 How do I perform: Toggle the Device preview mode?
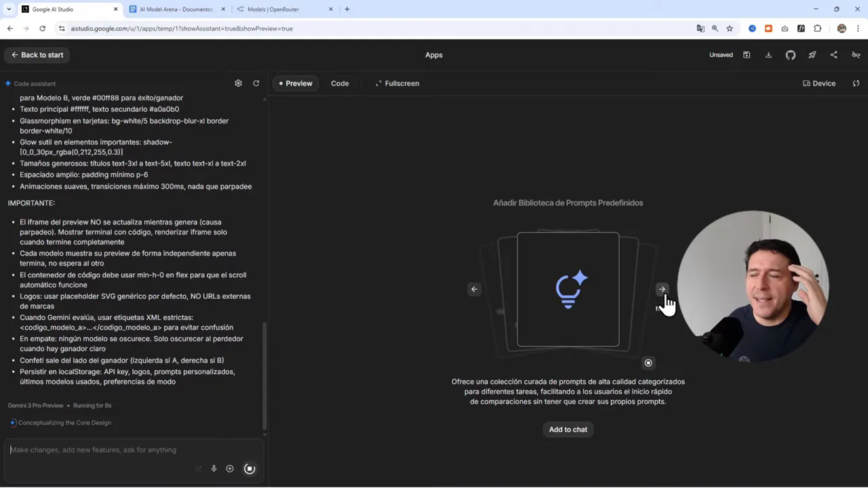[818, 83]
